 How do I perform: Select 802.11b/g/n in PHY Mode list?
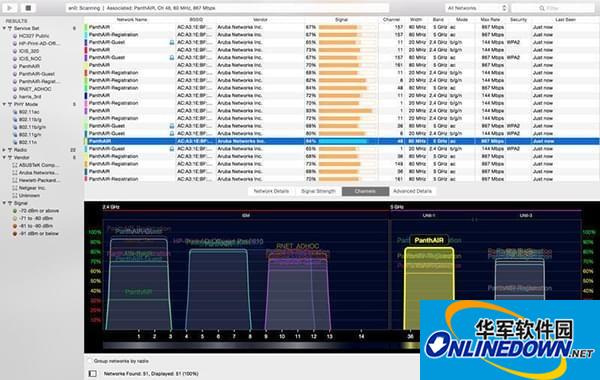(x=33, y=127)
